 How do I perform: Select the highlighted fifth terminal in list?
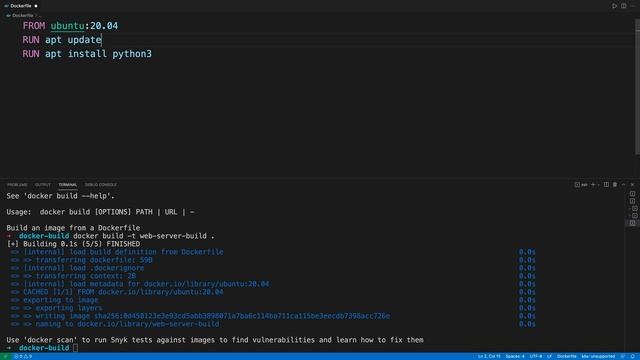pyautogui.click(x=632, y=223)
